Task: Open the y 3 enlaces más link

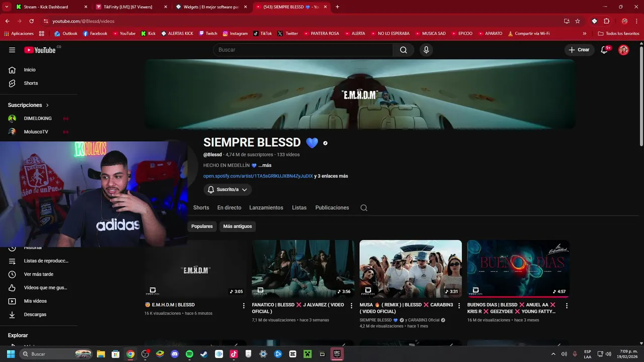Action: point(331,176)
